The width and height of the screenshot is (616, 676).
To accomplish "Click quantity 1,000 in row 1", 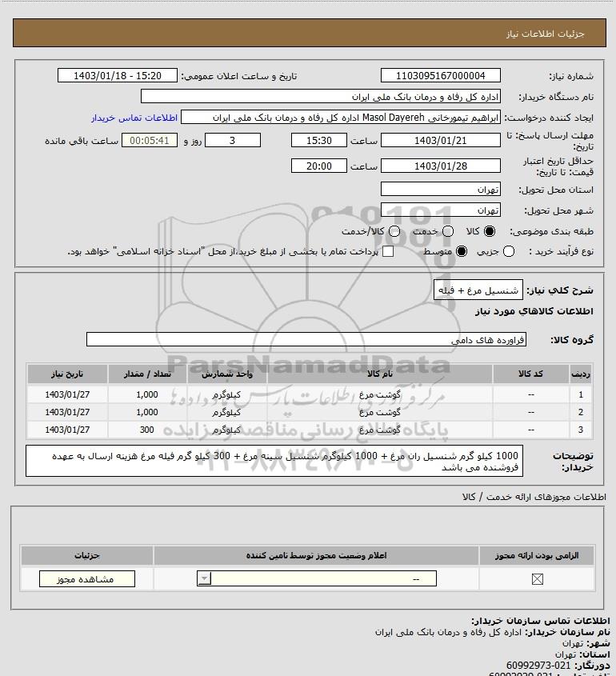I will (147, 394).
